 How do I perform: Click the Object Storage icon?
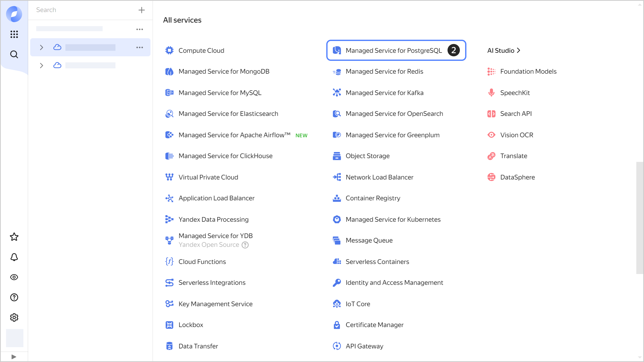coord(337,156)
